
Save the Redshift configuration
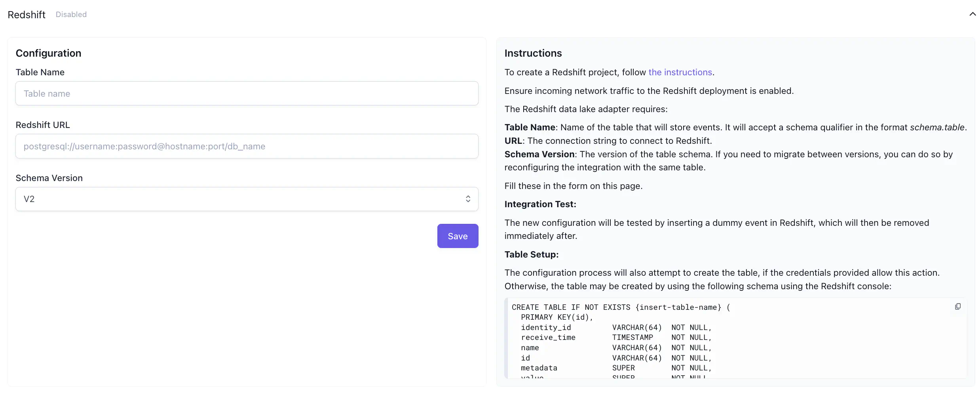click(x=458, y=236)
